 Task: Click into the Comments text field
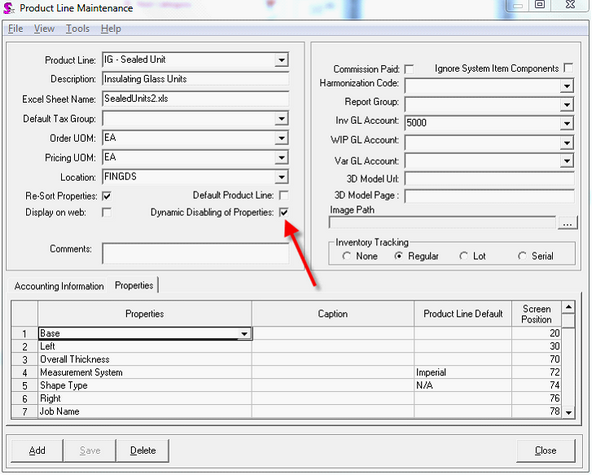coord(195,253)
